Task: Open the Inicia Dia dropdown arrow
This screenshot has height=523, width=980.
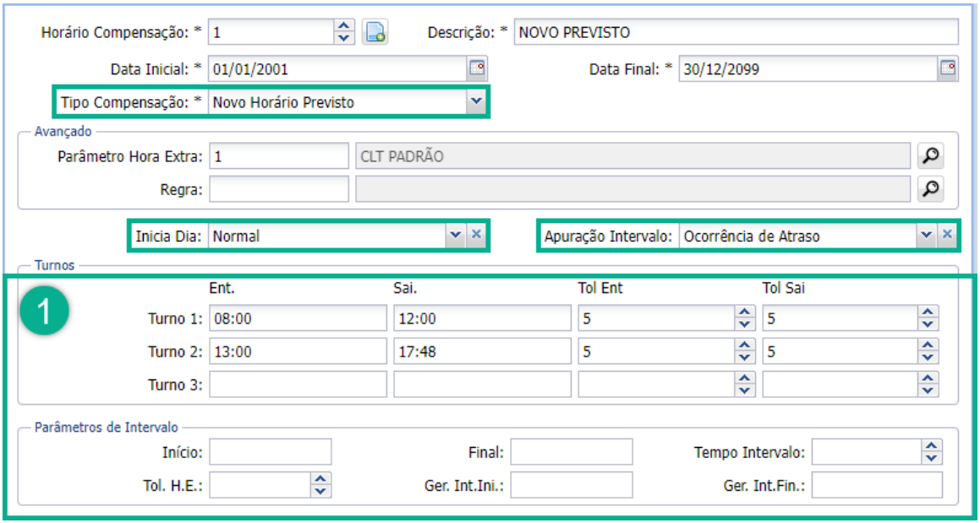Action: pos(456,235)
